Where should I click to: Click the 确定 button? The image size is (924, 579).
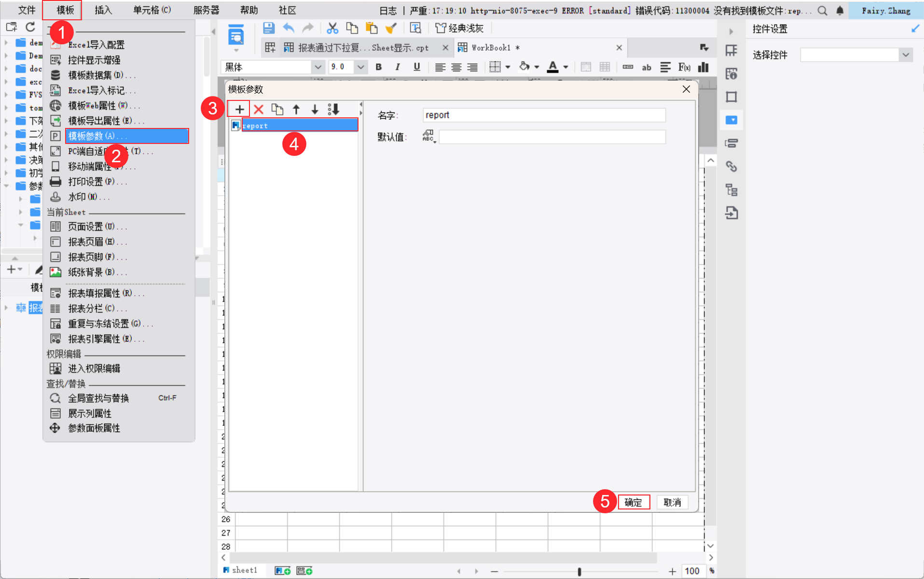pos(633,502)
